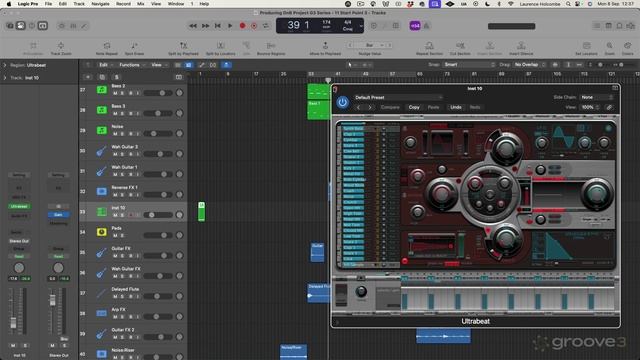
Task: Open the File menu
Action: click(x=48, y=4)
